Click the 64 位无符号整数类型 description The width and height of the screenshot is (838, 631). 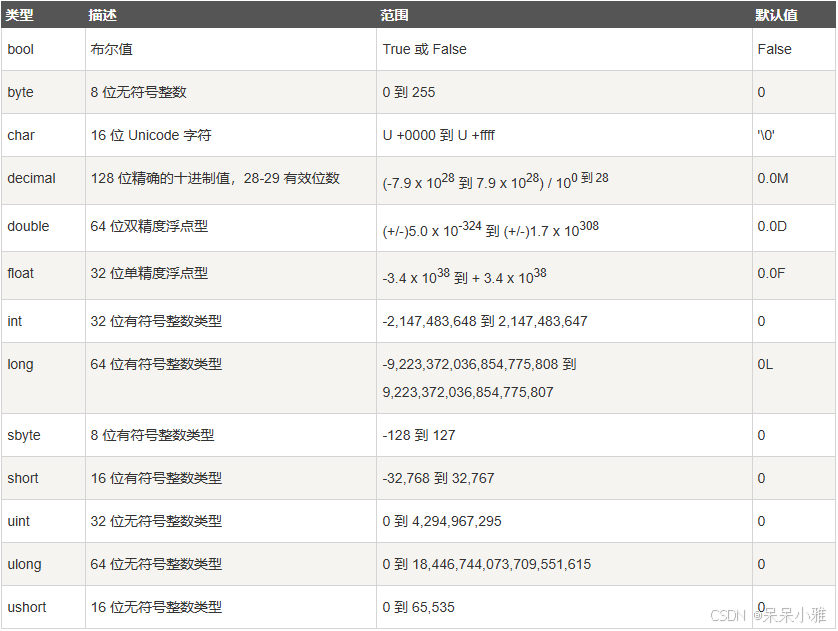coord(156,564)
